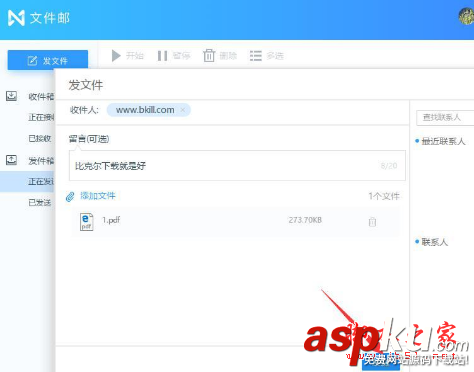Click the 添加文件 link
474x372 pixels.
[x=98, y=196]
